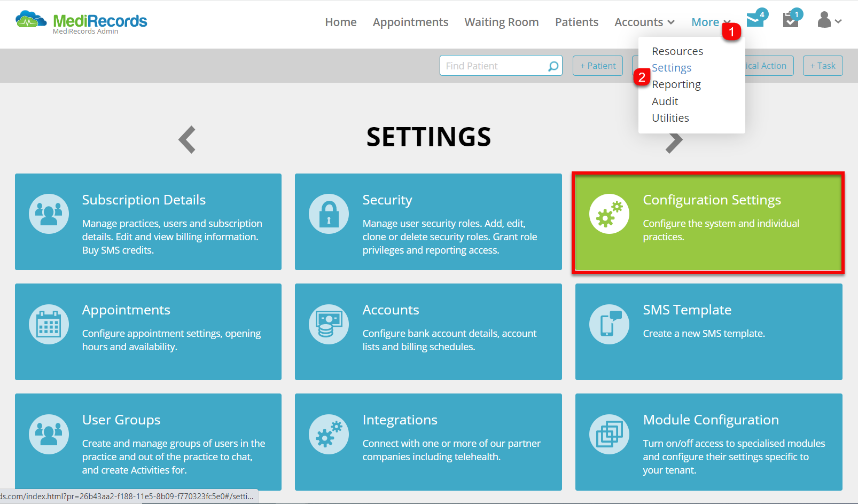Go to Waiting Room
Viewport: 858px width, 504px height.
coord(502,22)
